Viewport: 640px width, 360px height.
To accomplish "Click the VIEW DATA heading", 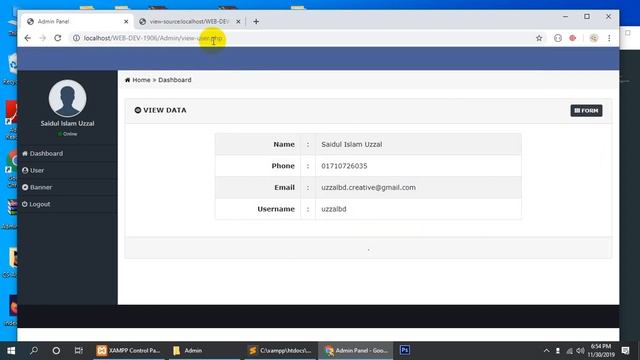I will 160,110.
